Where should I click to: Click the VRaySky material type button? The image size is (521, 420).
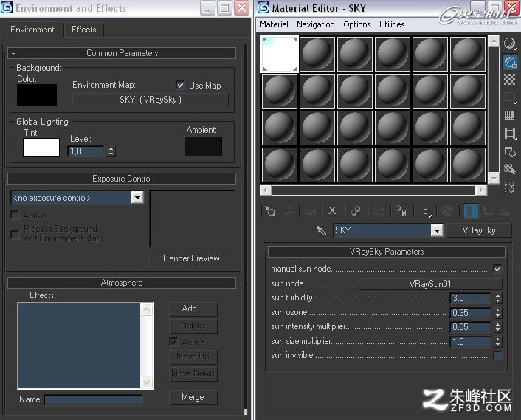pos(479,230)
